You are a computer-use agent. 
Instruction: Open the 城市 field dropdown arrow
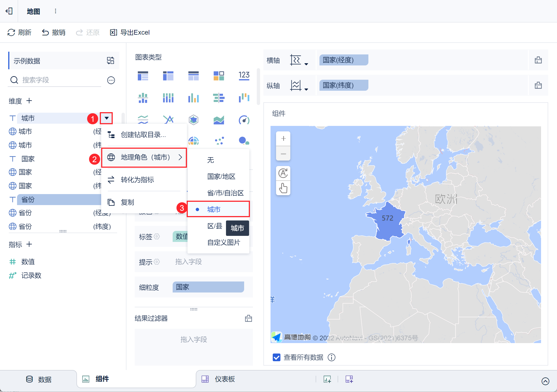[106, 118]
